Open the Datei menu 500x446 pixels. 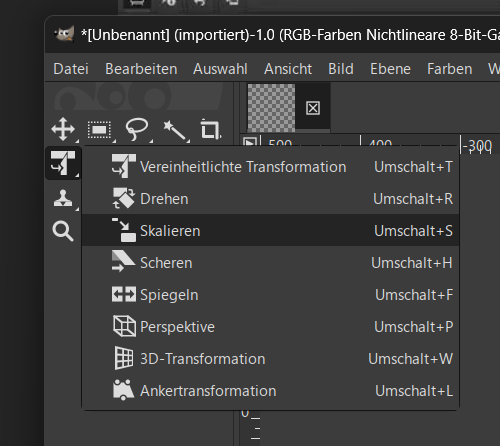[71, 69]
